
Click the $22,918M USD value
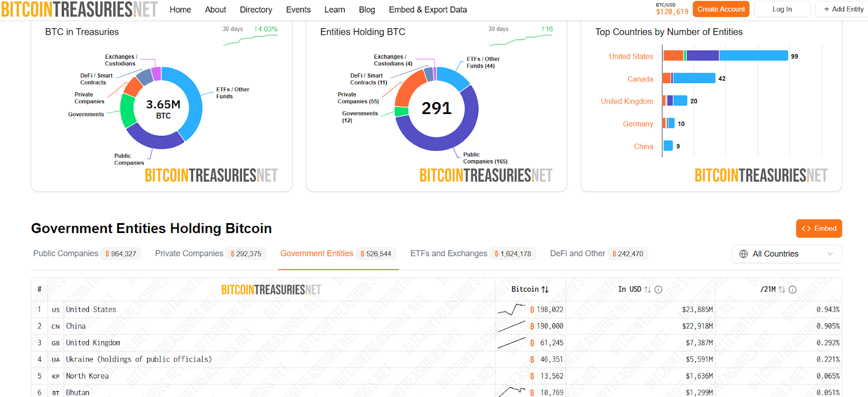[x=697, y=326]
